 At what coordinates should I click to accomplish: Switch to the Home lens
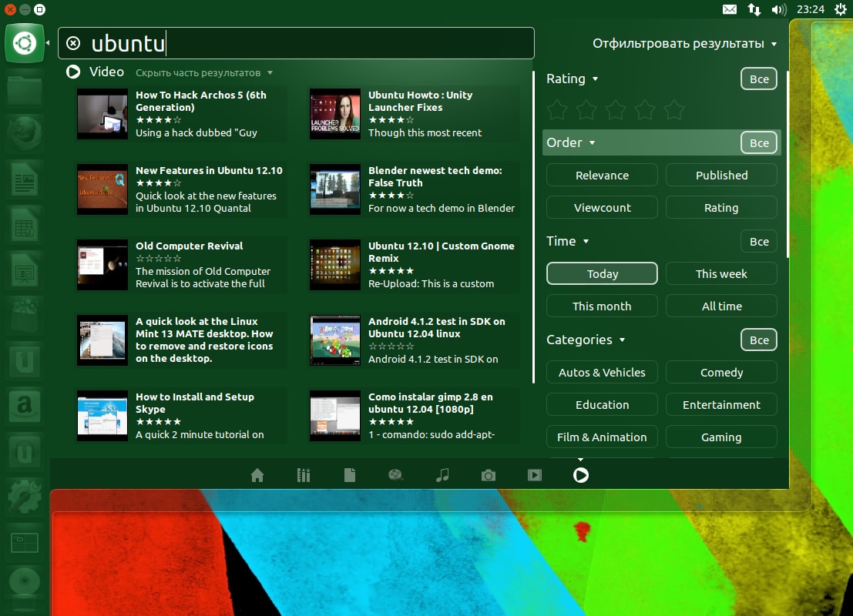[x=257, y=475]
